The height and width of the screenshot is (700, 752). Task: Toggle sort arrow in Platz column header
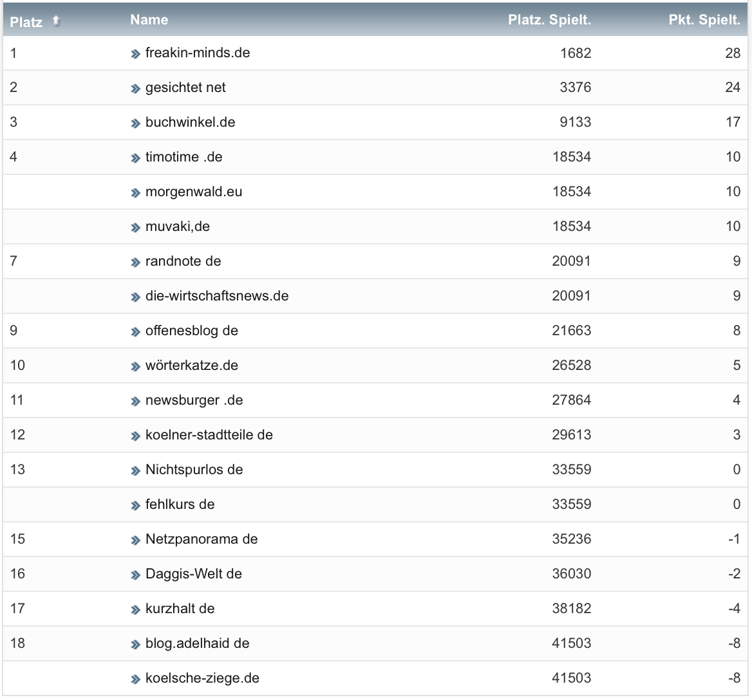(56, 21)
